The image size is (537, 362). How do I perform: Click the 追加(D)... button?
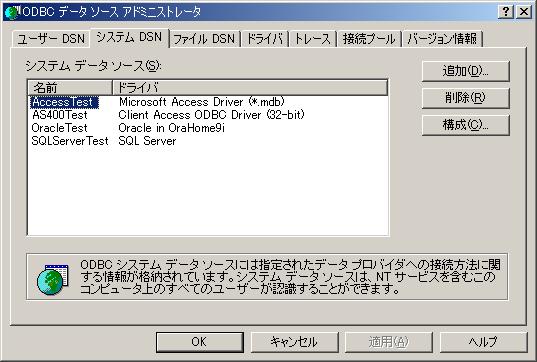(x=465, y=71)
